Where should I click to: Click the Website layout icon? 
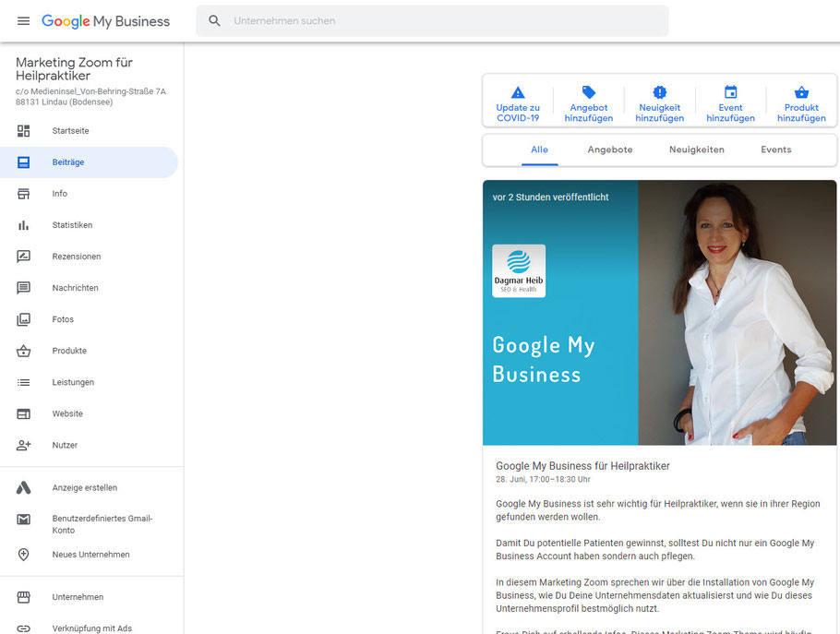(24, 414)
